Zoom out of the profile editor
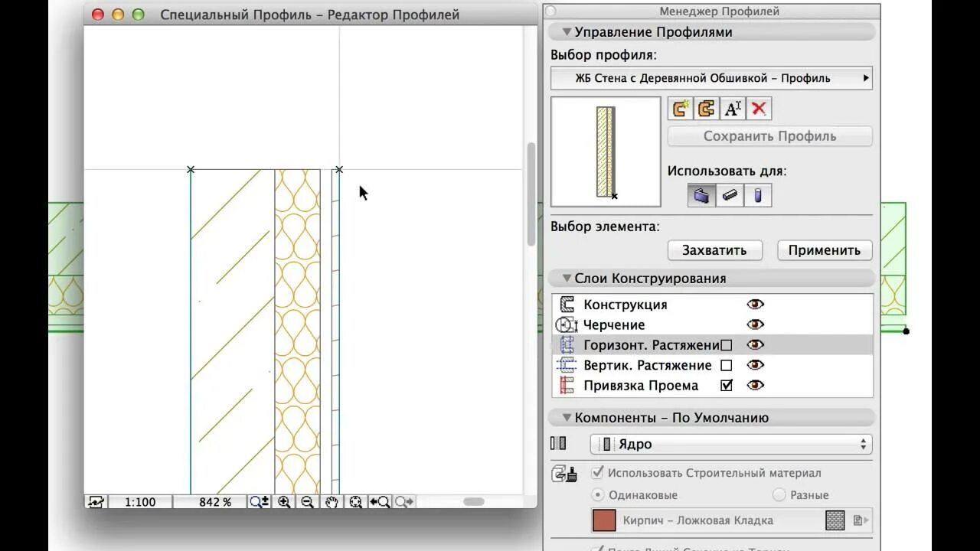 point(308,502)
